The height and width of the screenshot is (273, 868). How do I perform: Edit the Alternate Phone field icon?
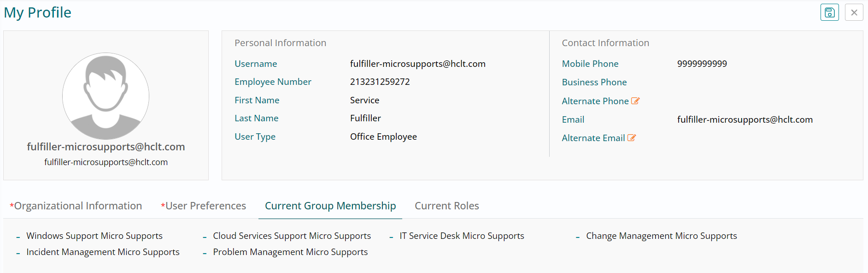coord(635,101)
